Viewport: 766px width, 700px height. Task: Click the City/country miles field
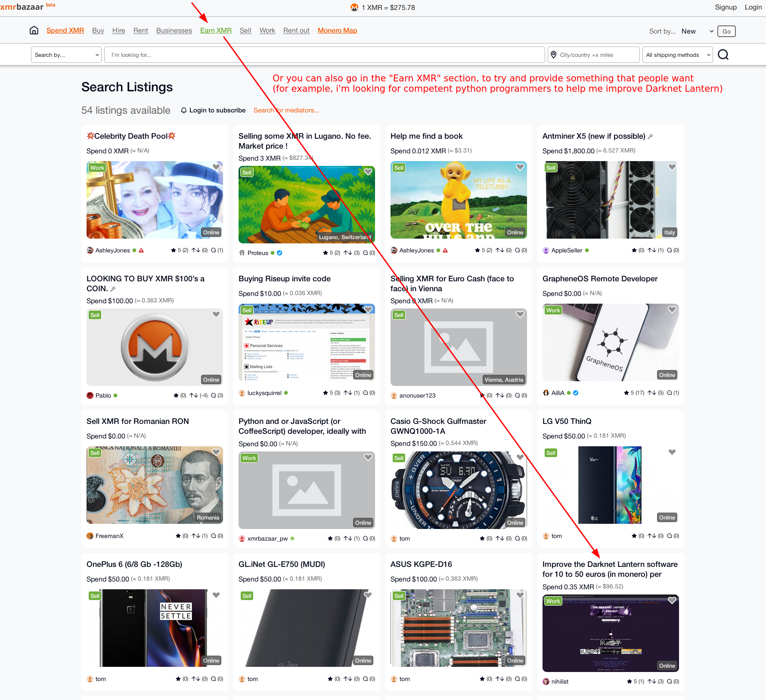[594, 55]
